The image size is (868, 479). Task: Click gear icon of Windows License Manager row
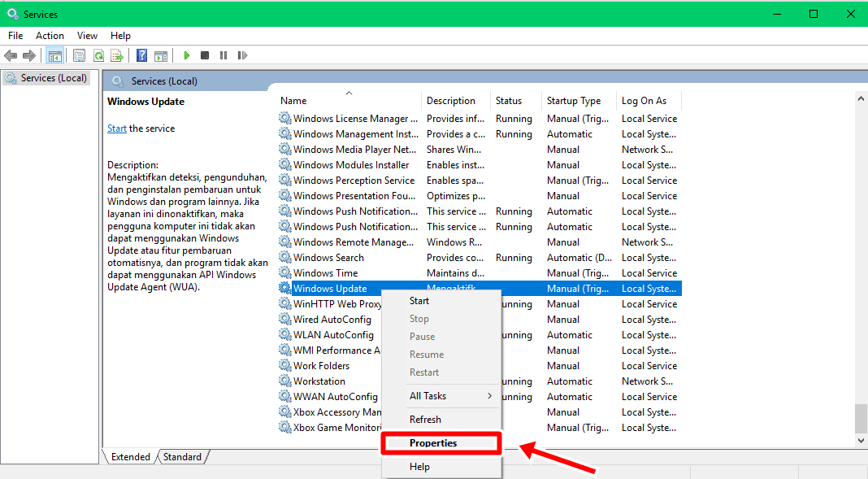click(284, 118)
